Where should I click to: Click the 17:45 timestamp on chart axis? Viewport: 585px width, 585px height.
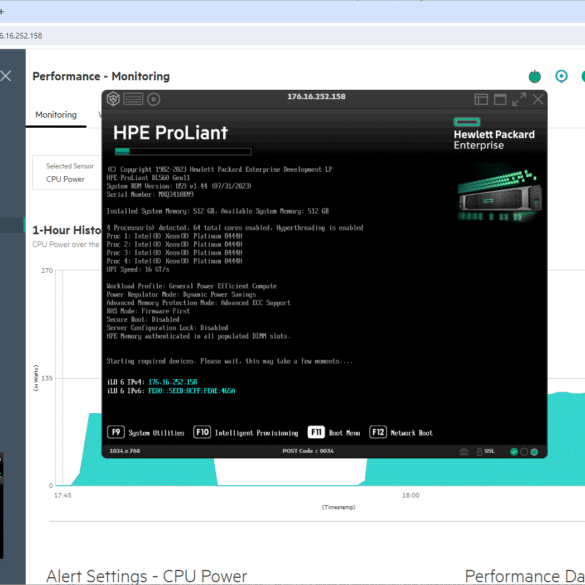coord(63,495)
